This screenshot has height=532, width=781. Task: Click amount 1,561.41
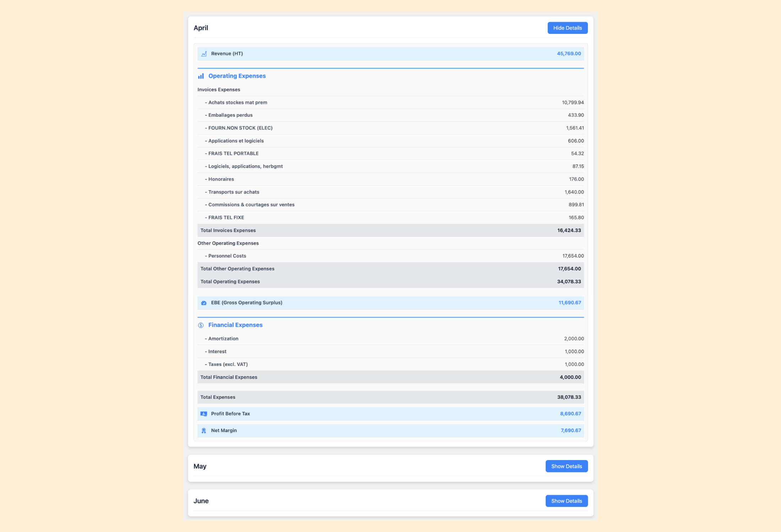click(x=575, y=128)
